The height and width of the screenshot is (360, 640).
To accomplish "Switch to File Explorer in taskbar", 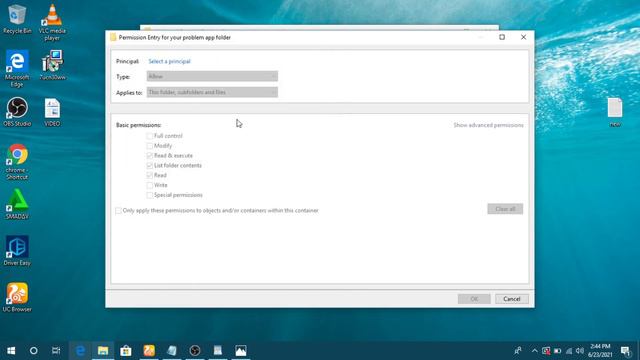I will pyautogui.click(x=103, y=351).
